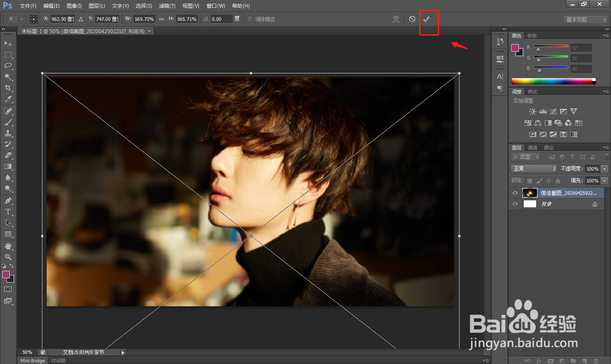Image resolution: width=611 pixels, height=364 pixels.
Task: Add a Curves adjustment
Action: 553,112
